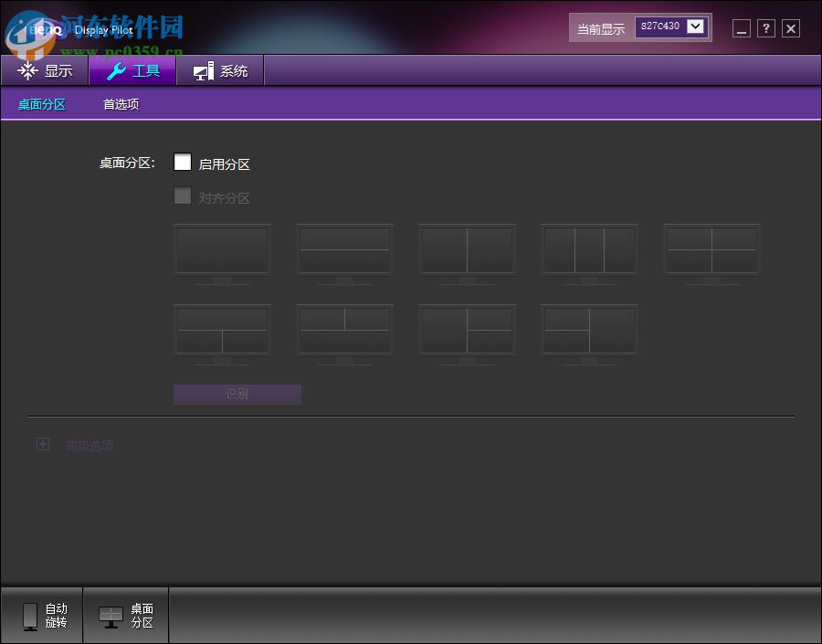Viewport: 822px width, 644px height.
Task: Select the 桌面分区 sub-tab
Action: [41, 104]
